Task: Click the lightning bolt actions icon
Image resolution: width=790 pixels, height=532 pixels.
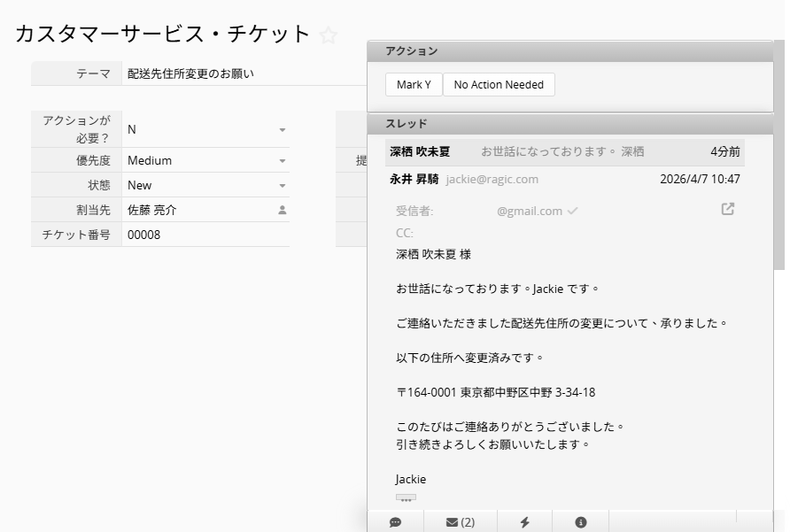Action: 524,522
